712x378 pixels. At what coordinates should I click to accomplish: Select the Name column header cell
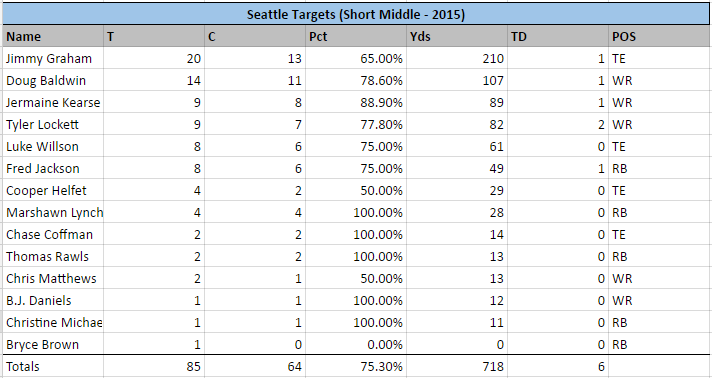[x=53, y=36]
